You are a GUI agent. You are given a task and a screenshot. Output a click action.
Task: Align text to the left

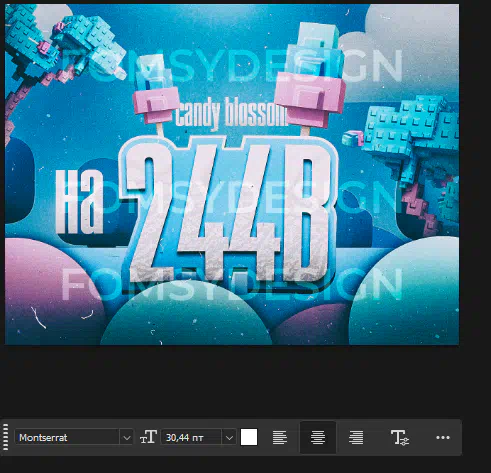(x=280, y=437)
